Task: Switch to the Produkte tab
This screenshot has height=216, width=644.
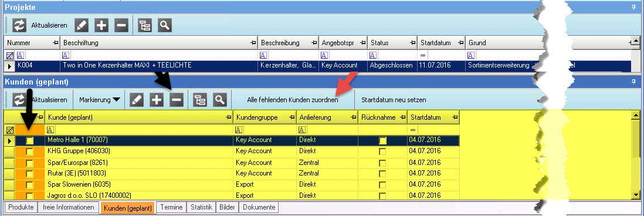Action: (21, 207)
